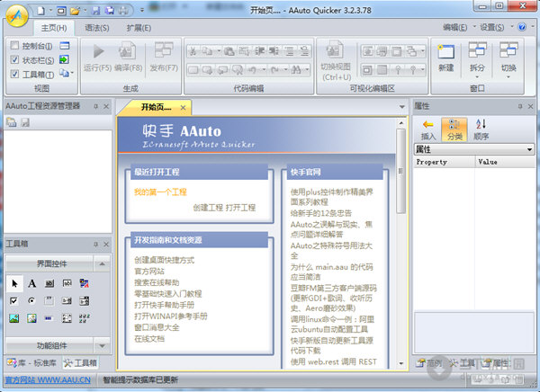
Task: Select the 工具箱 bottom tab
Action: click(x=81, y=362)
